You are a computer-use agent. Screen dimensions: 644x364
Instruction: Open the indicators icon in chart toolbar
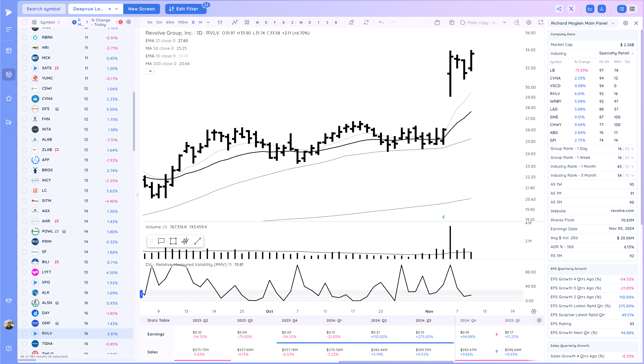[235, 23]
